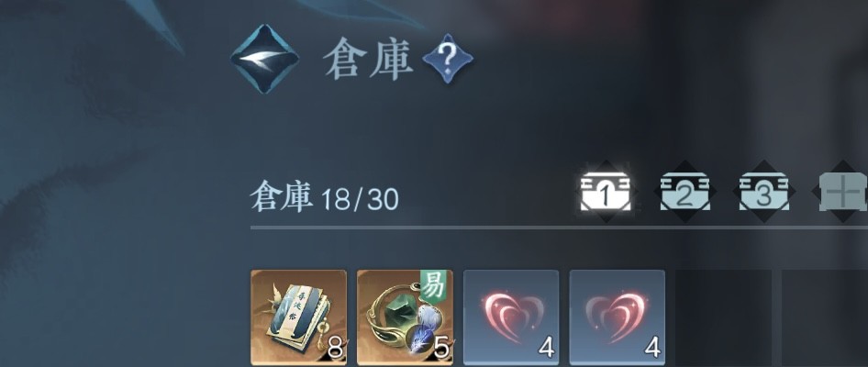Select the jade ring item marked 易
The width and height of the screenshot is (868, 367).
pos(406,317)
